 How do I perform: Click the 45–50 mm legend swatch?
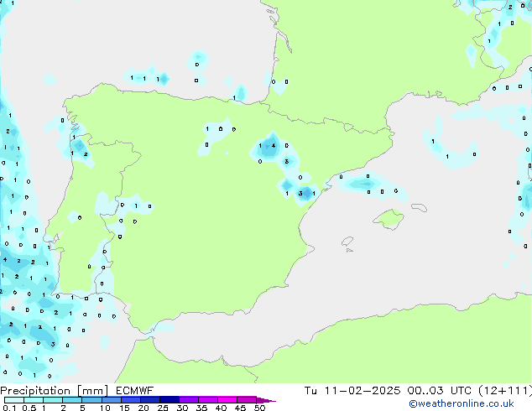click(247, 400)
